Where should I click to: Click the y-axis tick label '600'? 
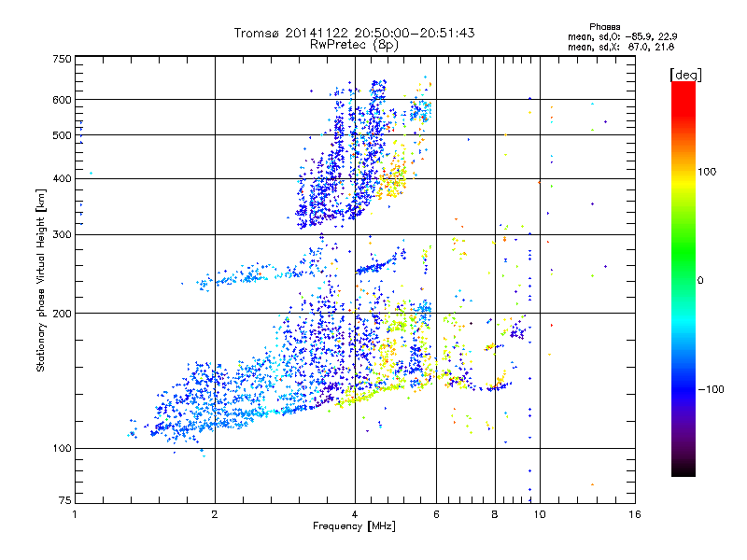[63, 100]
